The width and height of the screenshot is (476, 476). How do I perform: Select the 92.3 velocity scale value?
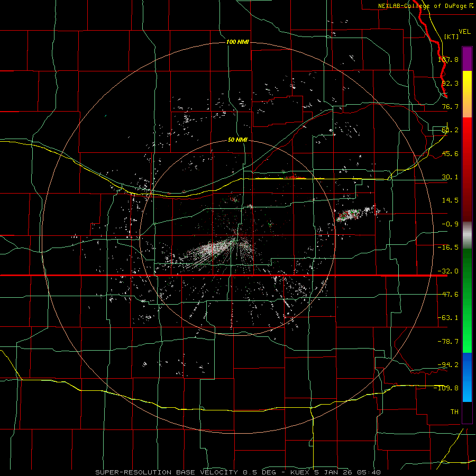[450, 83]
